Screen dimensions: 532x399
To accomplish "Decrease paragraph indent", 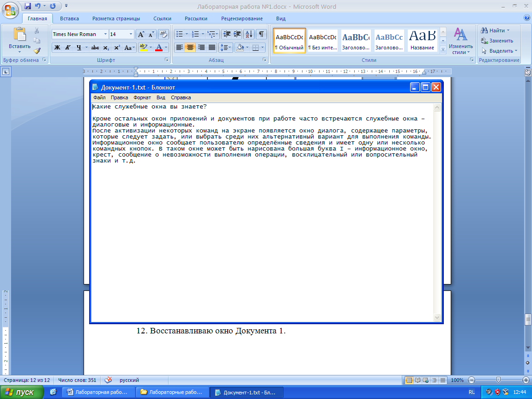I will pyautogui.click(x=227, y=34).
